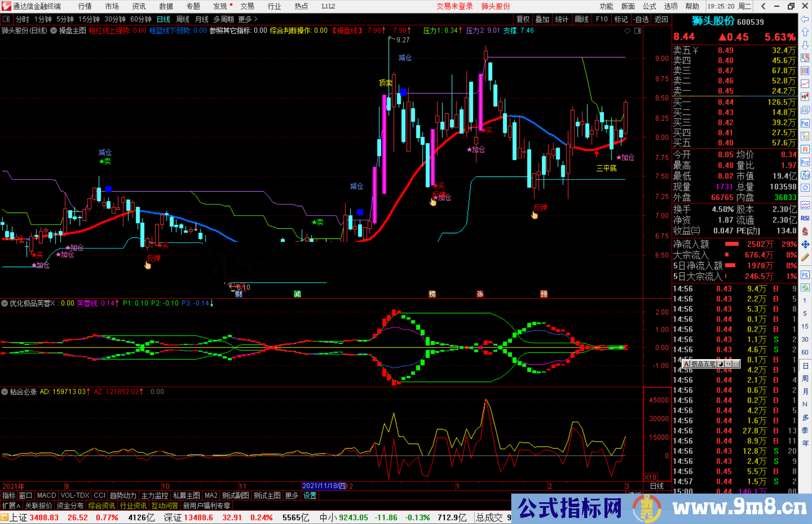Click the back arrow icon in right sidebar
812x524 pixels.
coord(804,19)
